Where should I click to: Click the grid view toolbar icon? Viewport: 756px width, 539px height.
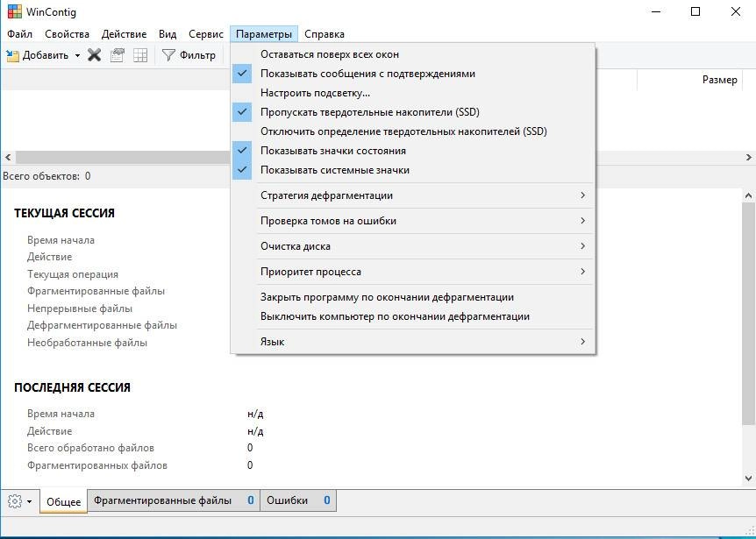point(140,55)
